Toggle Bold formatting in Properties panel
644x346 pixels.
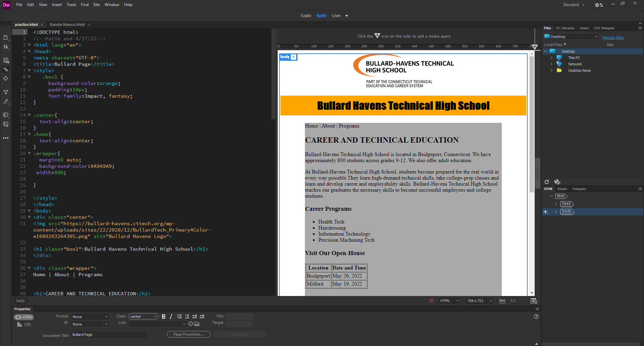tap(164, 316)
